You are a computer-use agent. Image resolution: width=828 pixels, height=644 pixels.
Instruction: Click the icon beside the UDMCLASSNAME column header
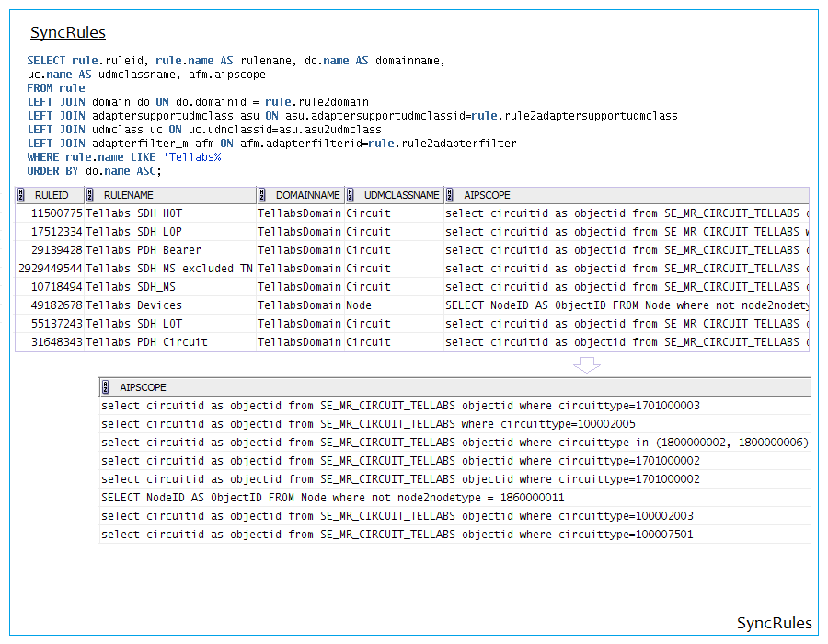351,195
